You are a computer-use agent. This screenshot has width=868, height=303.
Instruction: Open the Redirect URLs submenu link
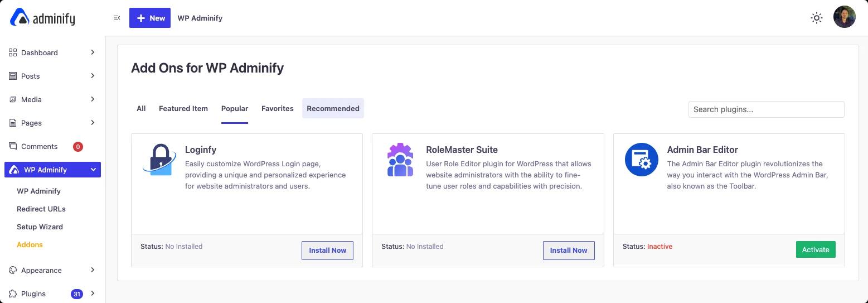tap(41, 209)
